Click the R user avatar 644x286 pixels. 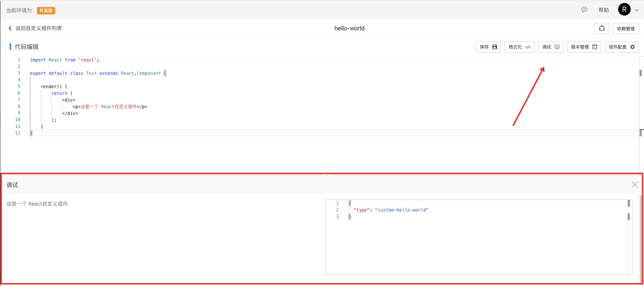[x=624, y=10]
